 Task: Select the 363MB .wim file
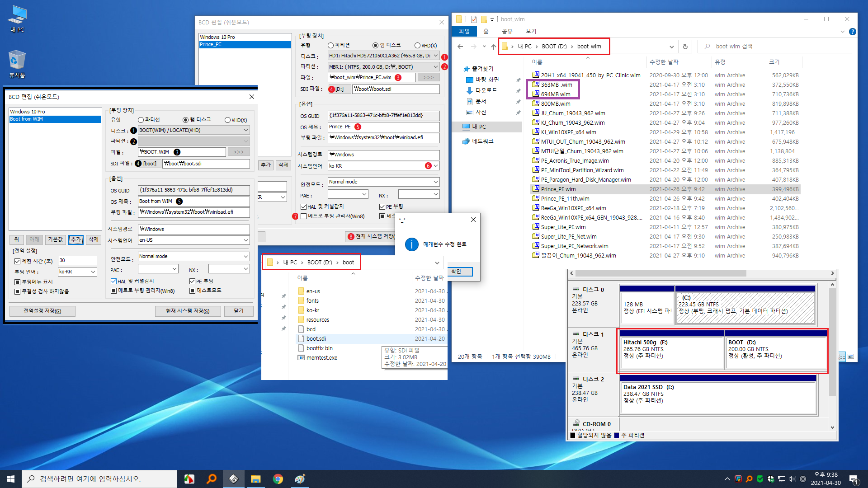pyautogui.click(x=665, y=85)
